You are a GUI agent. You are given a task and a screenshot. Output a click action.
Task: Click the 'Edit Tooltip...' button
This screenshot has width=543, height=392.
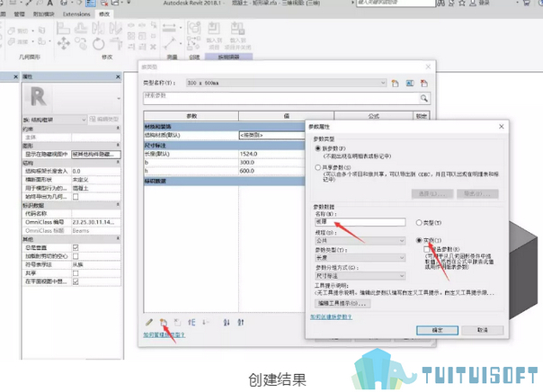tap(343, 304)
